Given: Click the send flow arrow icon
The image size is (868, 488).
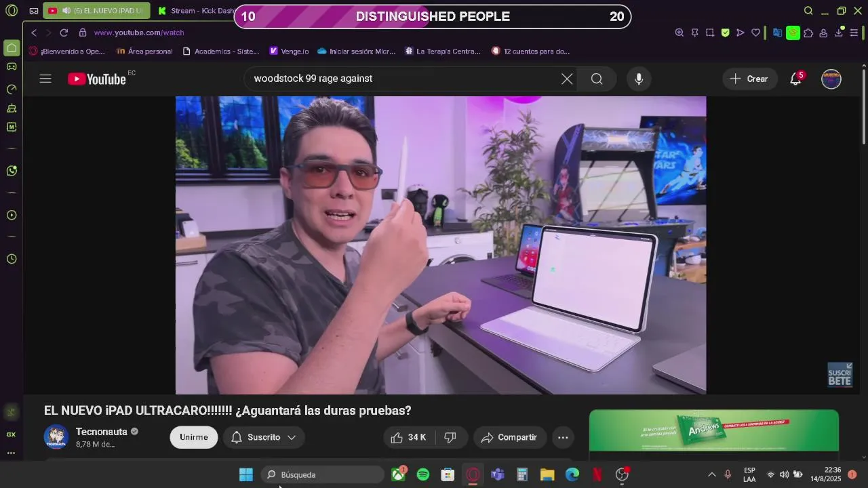Looking at the screenshot, I should (741, 33).
